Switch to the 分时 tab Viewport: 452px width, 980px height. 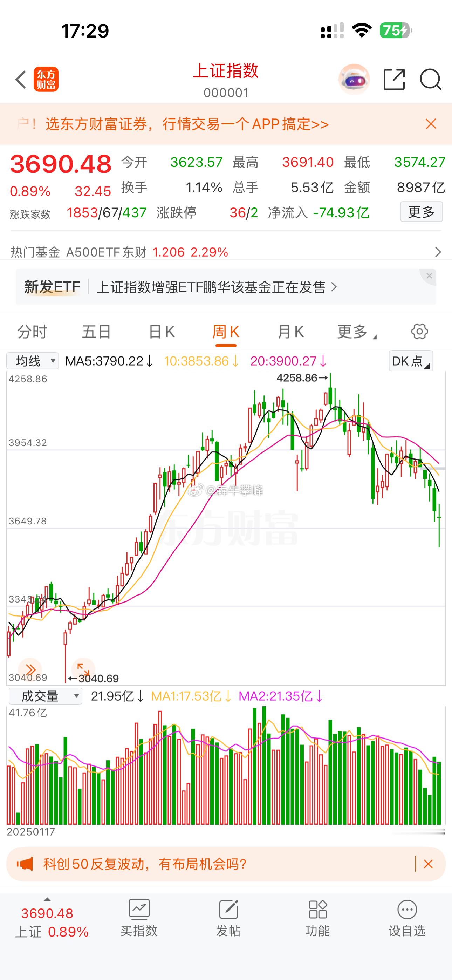[x=32, y=332]
